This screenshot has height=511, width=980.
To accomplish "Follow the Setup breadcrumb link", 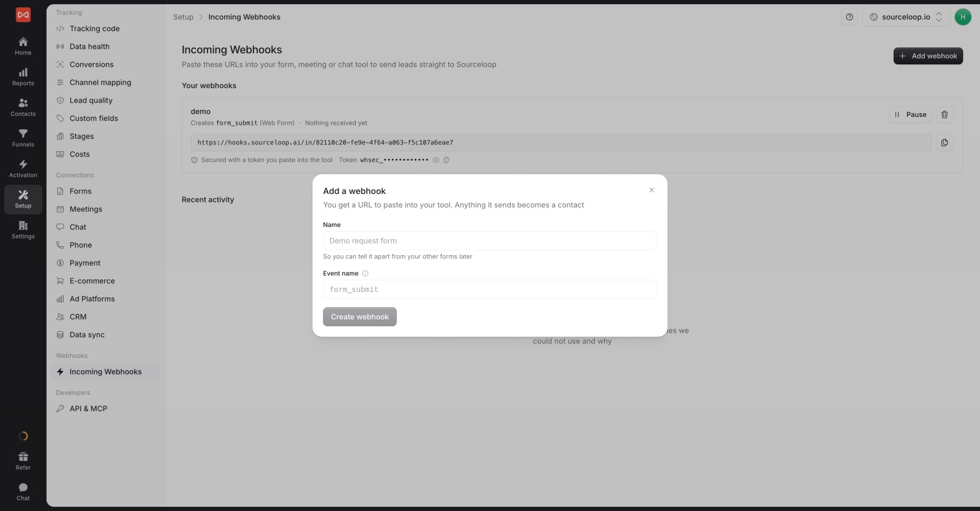I will 183,17.
